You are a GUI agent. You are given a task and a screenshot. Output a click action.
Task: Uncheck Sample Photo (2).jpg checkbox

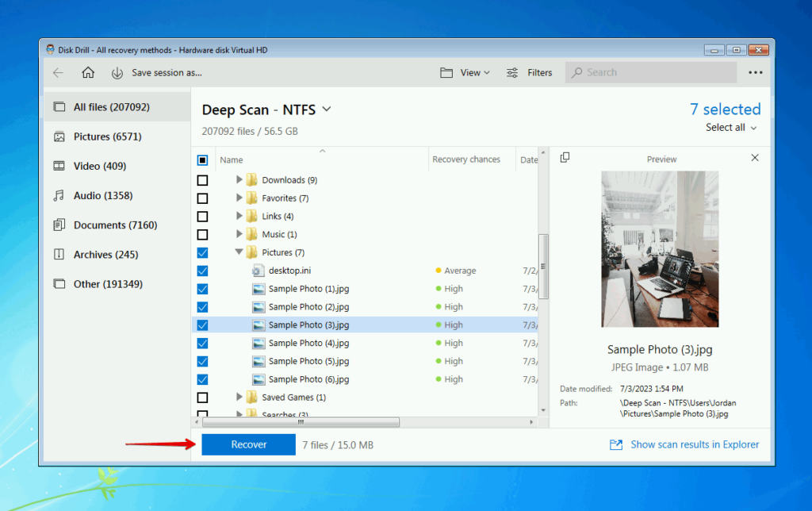(x=202, y=306)
